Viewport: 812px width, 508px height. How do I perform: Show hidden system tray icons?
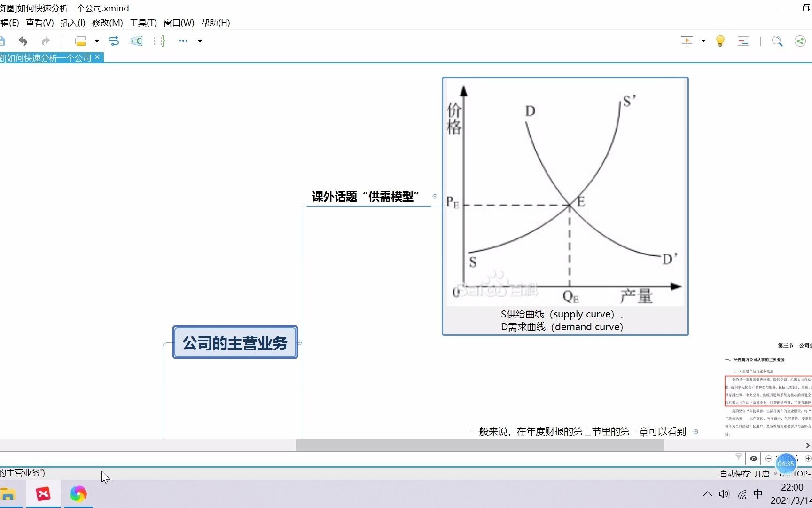click(x=707, y=494)
